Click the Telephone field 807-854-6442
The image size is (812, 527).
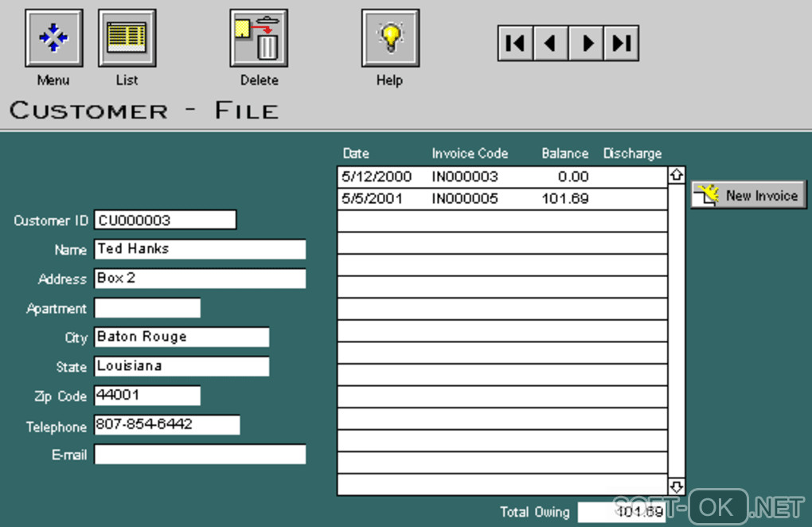click(x=166, y=424)
